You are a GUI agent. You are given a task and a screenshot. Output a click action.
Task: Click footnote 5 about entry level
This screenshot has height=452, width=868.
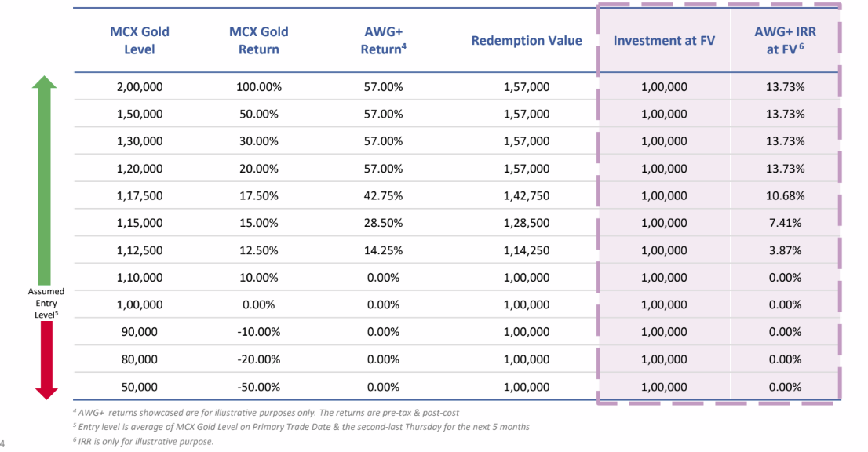click(x=298, y=427)
